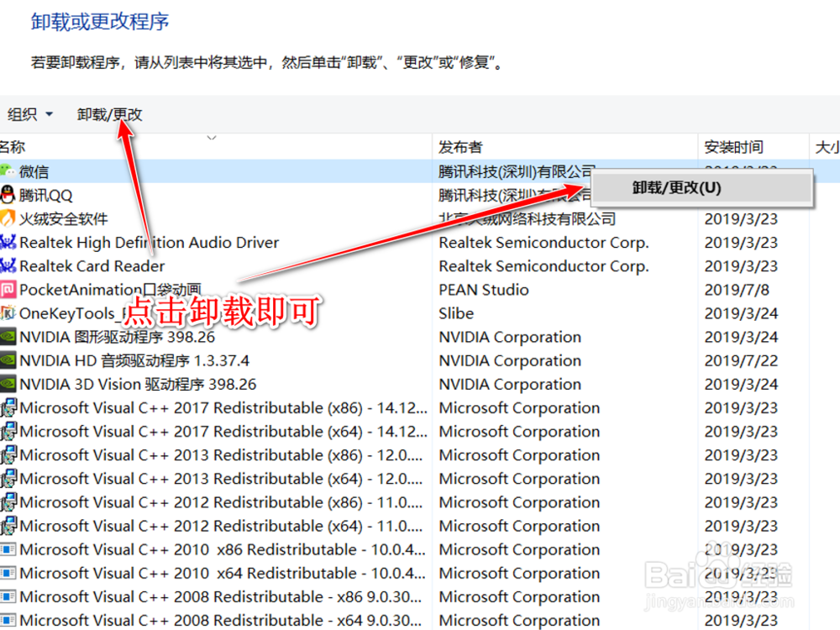Screen dimensions: 840x630
Task: Click the NVIDIA HD 音频驱动程序 icon
Action: click(8, 360)
